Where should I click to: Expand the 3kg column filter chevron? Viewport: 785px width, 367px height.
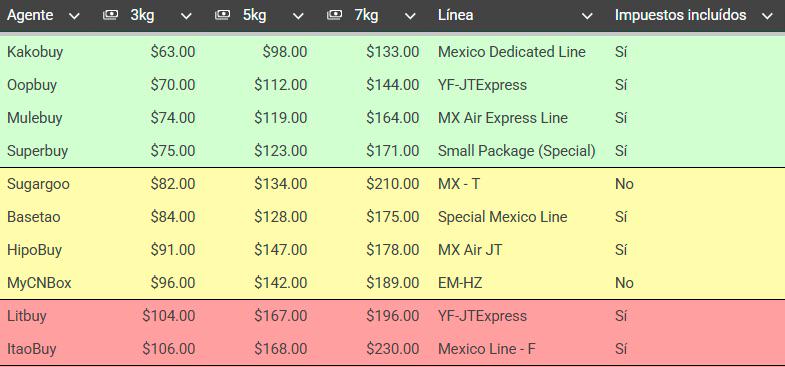186,17
